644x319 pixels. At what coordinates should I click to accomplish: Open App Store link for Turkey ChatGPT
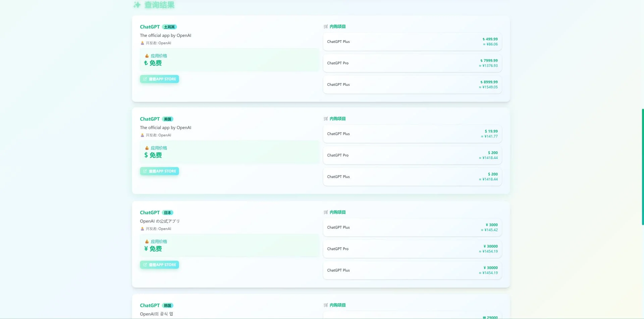point(159,79)
